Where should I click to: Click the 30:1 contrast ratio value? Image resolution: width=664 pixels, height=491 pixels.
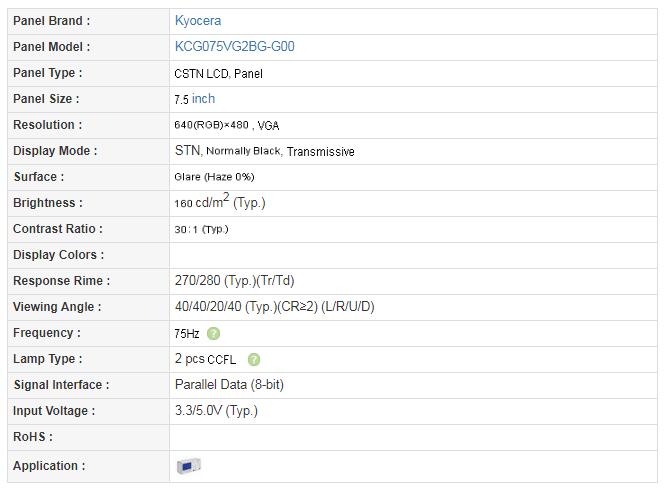(x=201, y=229)
